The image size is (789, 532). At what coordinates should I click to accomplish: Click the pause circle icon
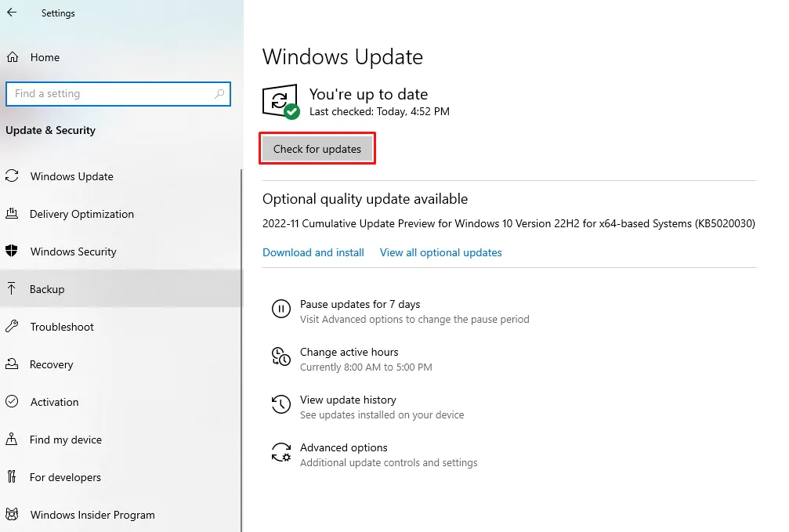[281, 309]
